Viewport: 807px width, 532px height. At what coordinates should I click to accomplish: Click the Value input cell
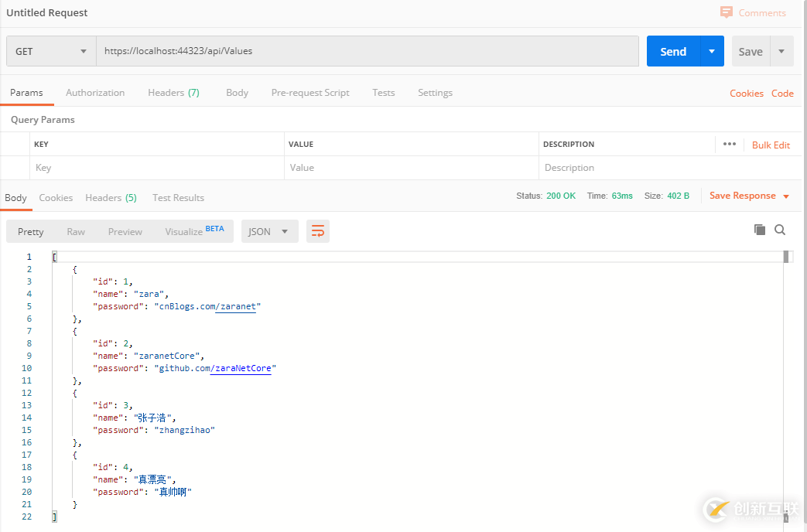411,168
